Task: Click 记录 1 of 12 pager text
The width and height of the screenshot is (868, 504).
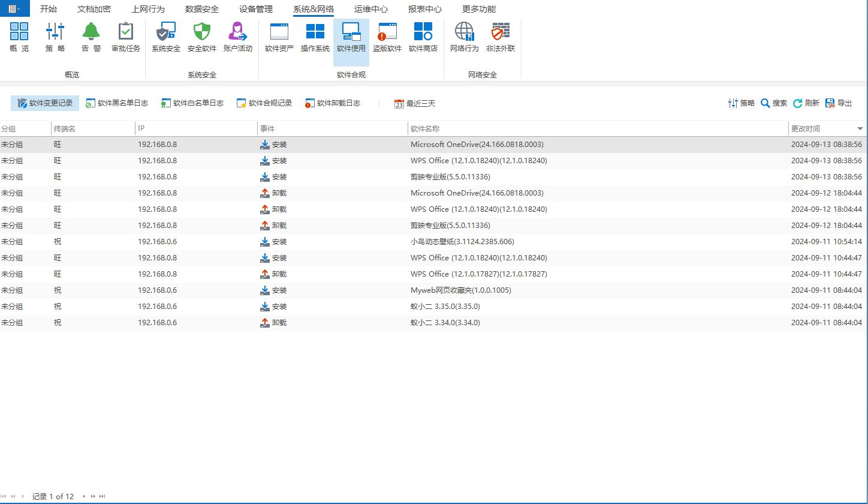Action: tap(53, 496)
